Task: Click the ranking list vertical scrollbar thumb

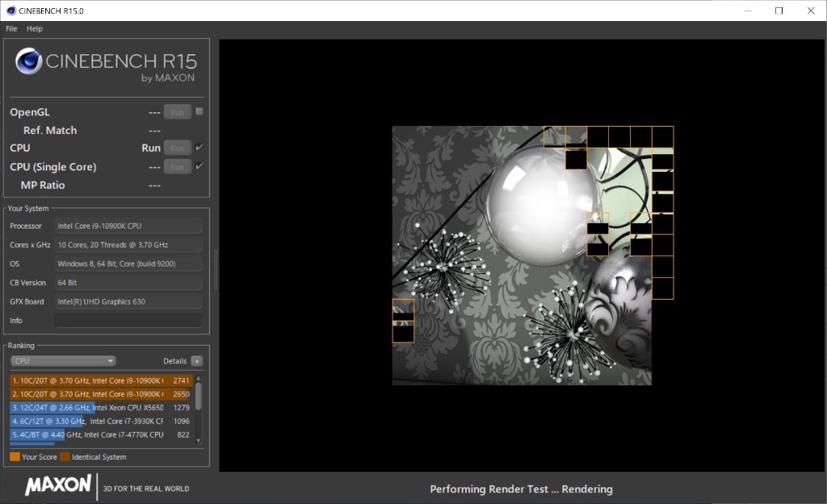Action: (x=199, y=396)
